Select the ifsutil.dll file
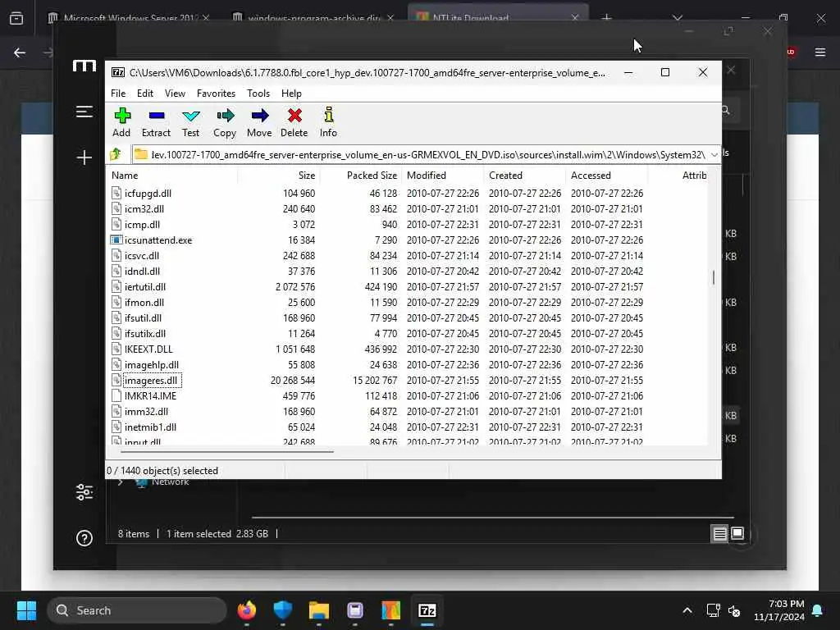 coord(143,317)
